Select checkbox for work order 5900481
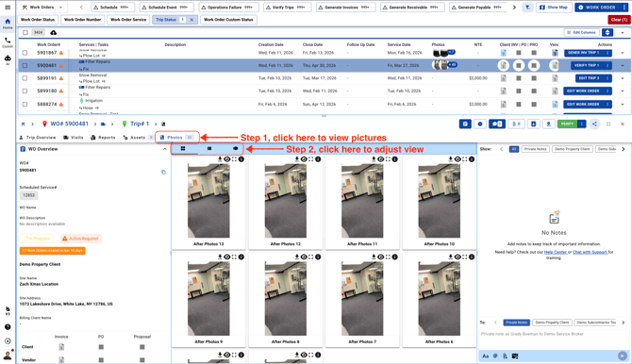 pos(25,65)
